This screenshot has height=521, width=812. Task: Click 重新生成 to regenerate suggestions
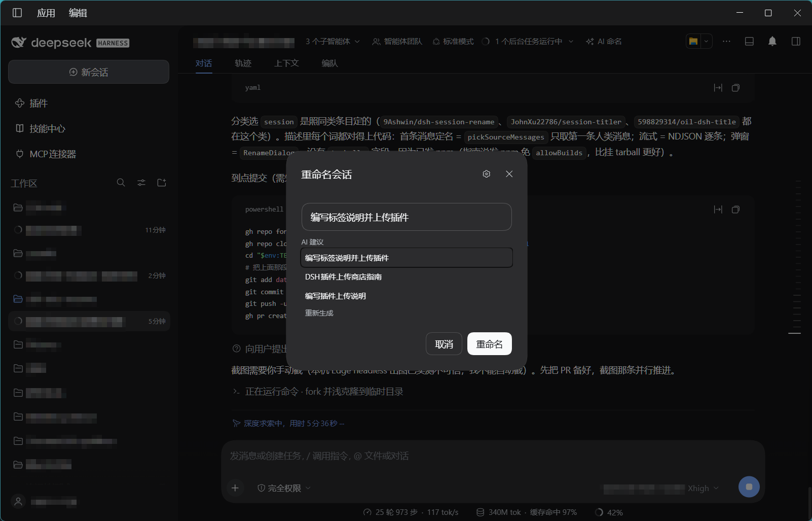coord(319,313)
